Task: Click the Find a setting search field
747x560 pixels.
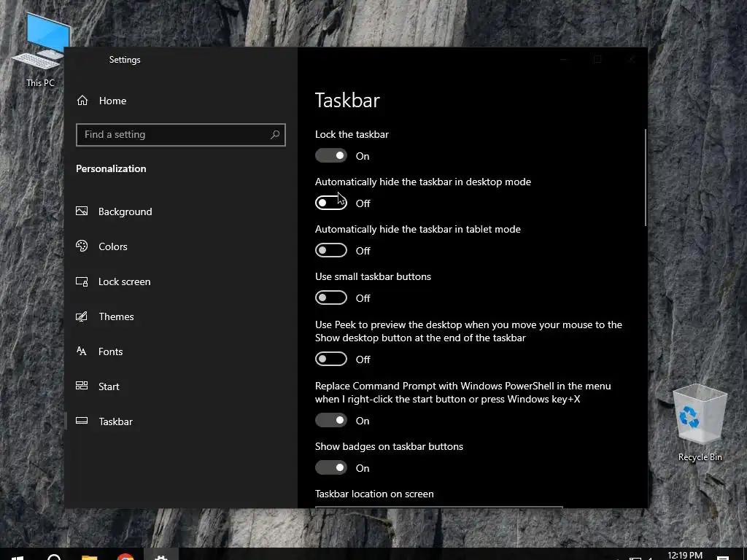Action: [x=181, y=135]
